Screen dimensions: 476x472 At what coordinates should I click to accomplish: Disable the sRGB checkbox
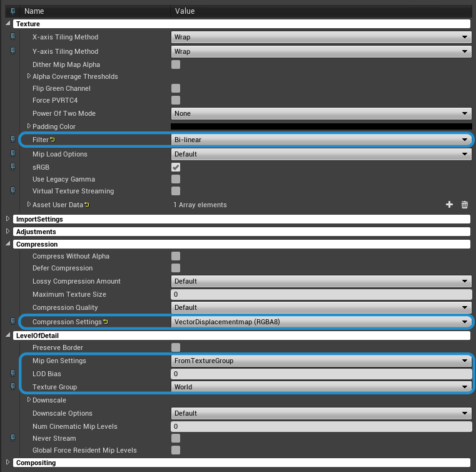(176, 167)
